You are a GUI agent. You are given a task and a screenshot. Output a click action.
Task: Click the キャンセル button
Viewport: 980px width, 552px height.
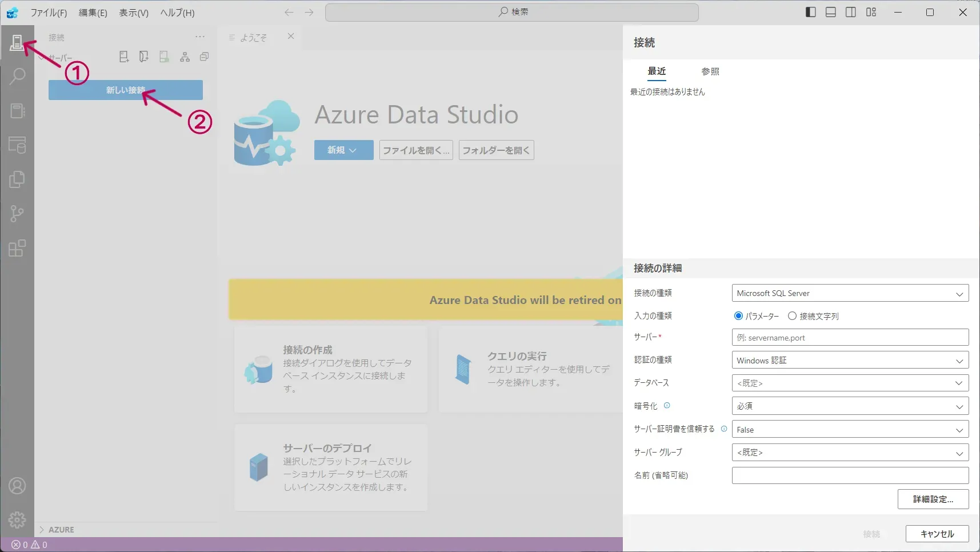coord(937,534)
